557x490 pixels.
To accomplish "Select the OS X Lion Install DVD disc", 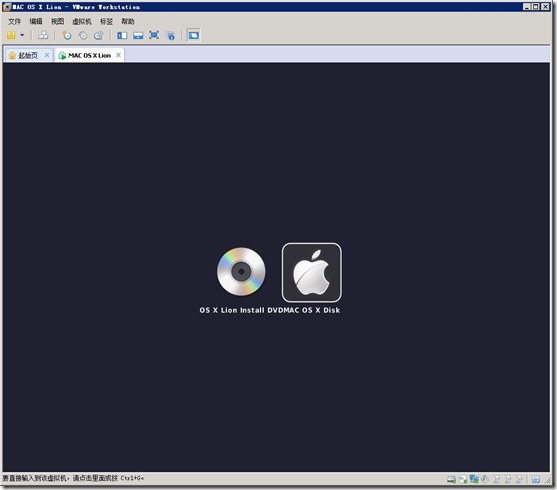I will click(241, 271).
